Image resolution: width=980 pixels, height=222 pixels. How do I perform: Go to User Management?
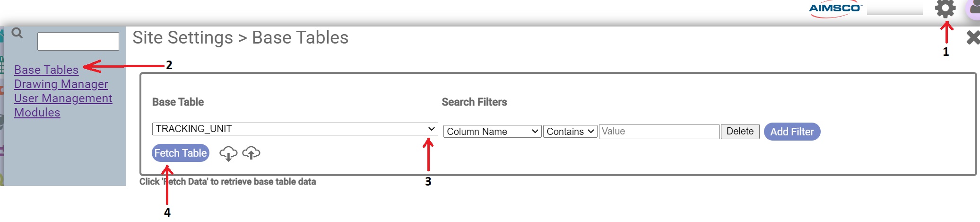tap(63, 98)
